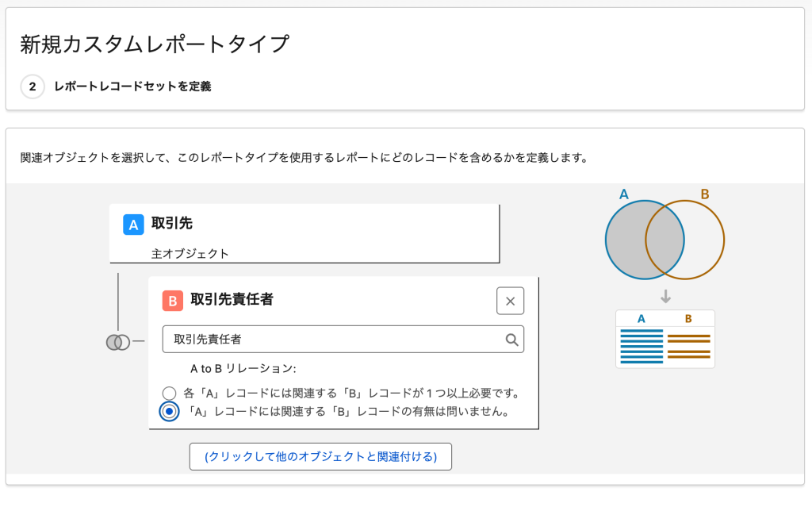Click the A to B リレーション label
Image resolution: width=812 pixels, height=511 pixels.
[x=243, y=369]
